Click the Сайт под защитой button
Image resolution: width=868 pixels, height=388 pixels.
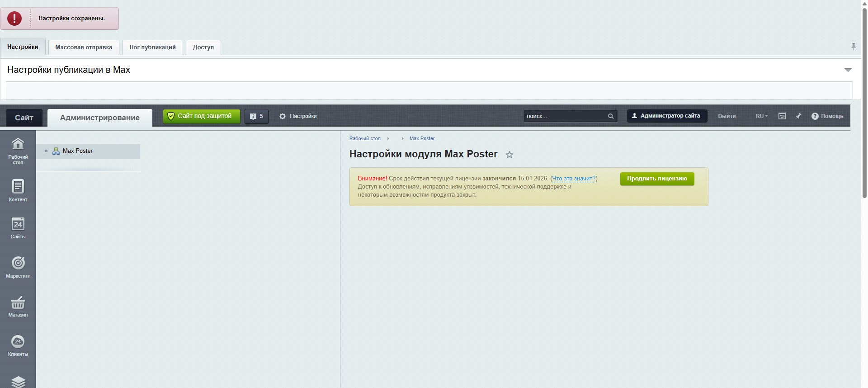point(202,116)
